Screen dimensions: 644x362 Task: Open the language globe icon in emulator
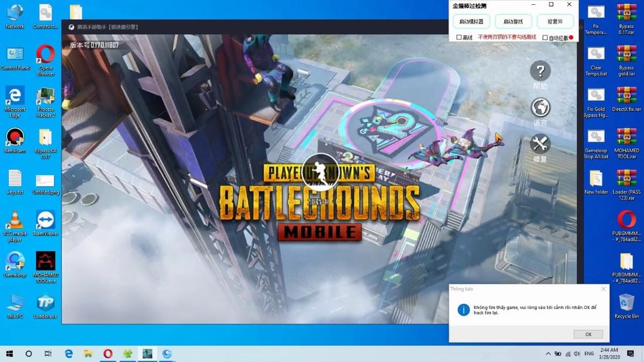(x=540, y=108)
